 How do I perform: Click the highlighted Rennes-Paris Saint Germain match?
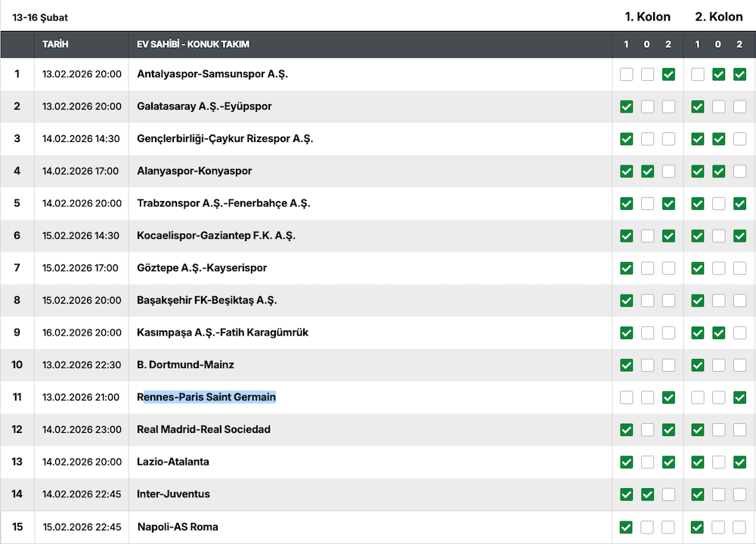tap(206, 397)
